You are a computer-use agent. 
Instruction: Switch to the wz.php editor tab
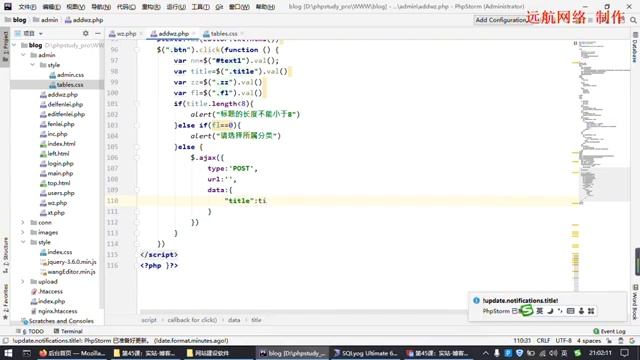(125, 33)
